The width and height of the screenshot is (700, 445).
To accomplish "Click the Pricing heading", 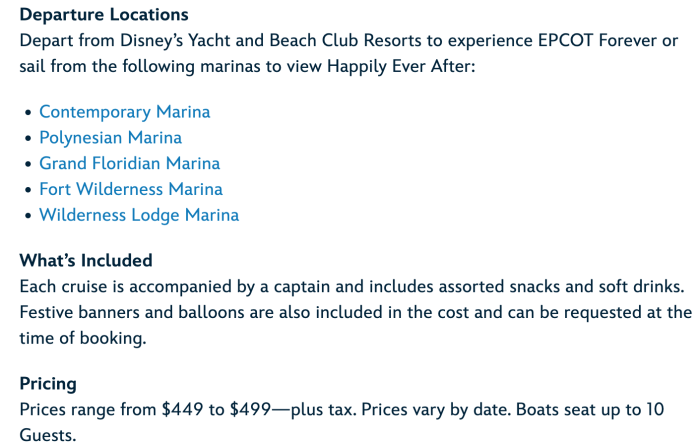I will (x=48, y=384).
